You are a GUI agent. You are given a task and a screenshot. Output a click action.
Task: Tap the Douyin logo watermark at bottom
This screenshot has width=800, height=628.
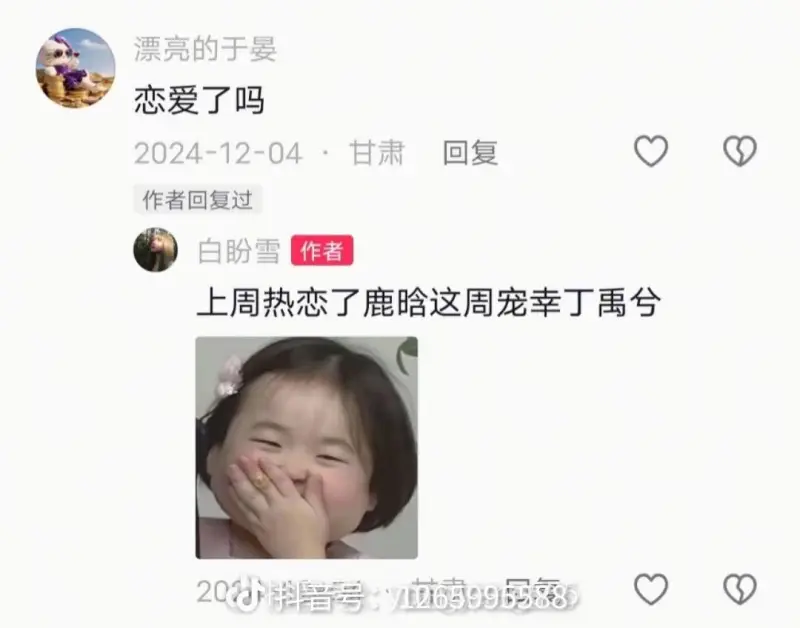(x=248, y=594)
